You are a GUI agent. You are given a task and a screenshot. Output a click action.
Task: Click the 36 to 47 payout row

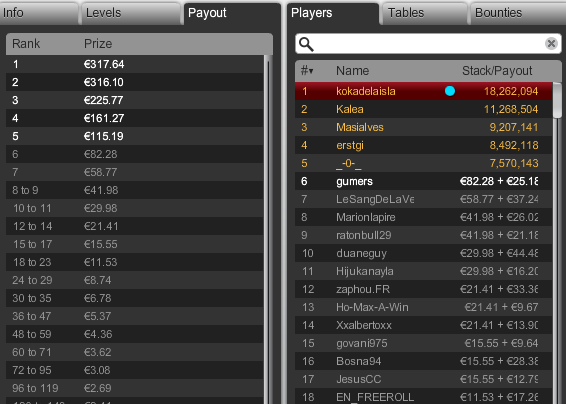[x=135, y=316]
